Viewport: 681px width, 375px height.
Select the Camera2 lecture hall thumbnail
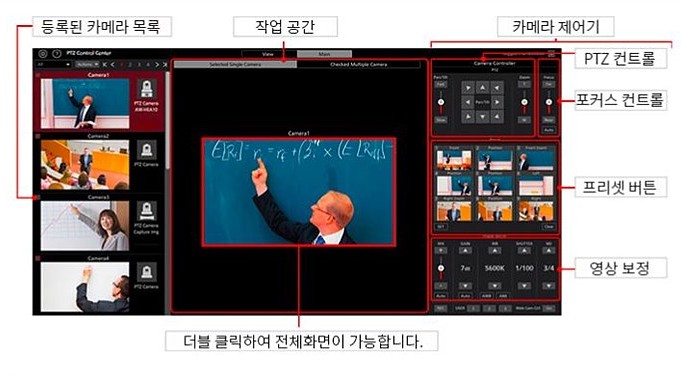[x=85, y=165]
